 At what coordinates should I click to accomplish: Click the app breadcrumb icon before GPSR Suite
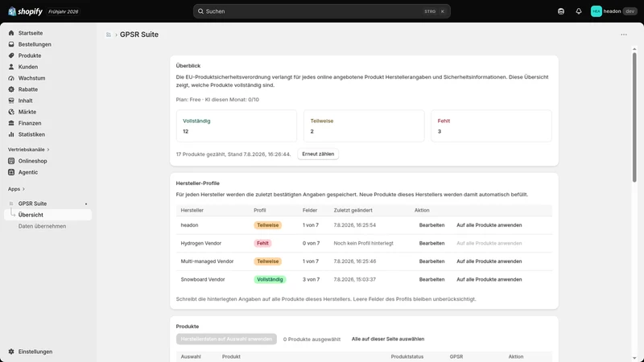[x=109, y=35]
